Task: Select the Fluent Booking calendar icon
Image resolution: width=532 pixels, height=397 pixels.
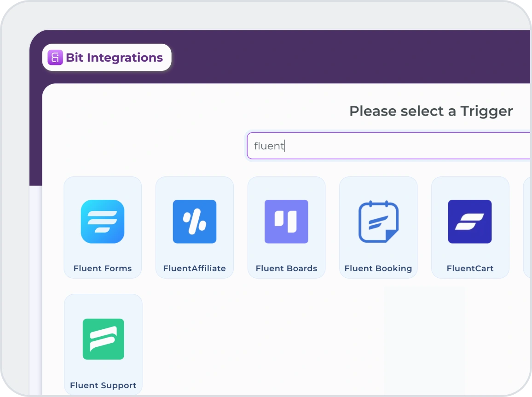Action: click(x=378, y=222)
